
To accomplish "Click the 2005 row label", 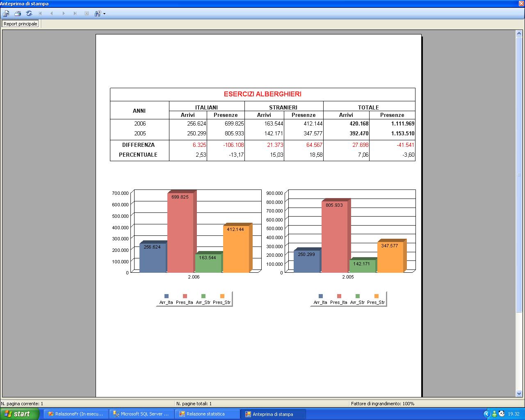I will tap(140, 133).
